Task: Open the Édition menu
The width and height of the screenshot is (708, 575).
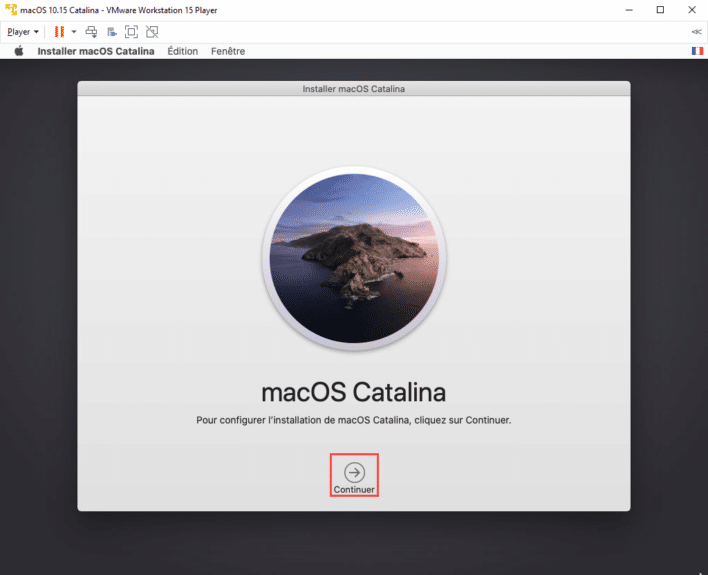Action: (x=182, y=51)
